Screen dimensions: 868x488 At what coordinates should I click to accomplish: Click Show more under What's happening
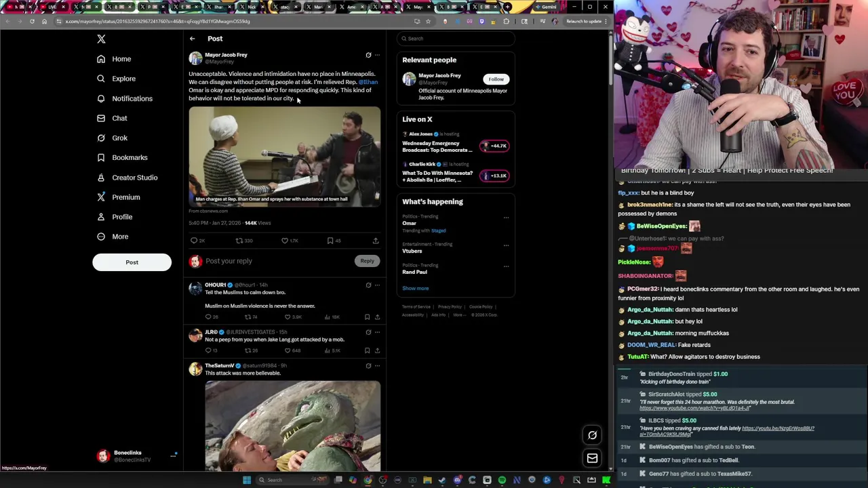[415, 289]
